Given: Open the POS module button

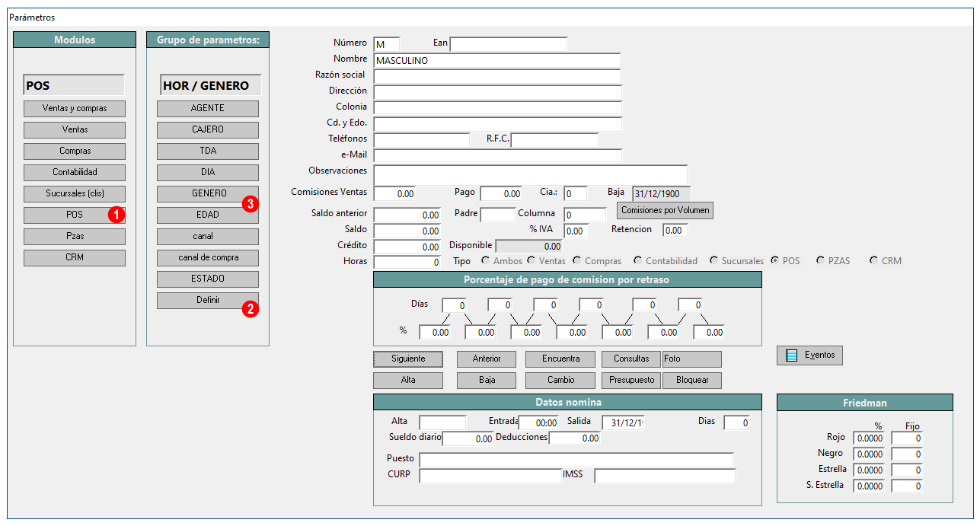Looking at the screenshot, I should click(75, 215).
